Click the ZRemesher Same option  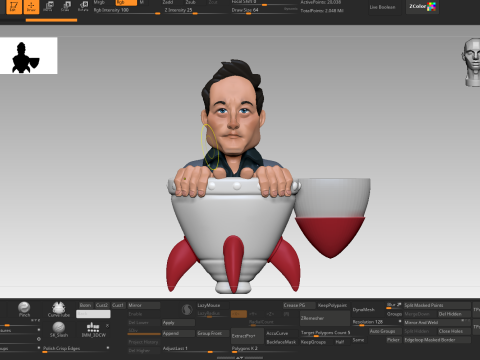(x=358, y=340)
